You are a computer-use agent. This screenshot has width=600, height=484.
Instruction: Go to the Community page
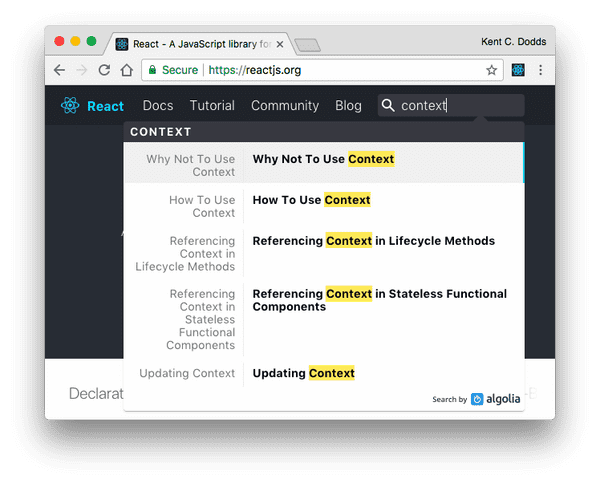285,106
